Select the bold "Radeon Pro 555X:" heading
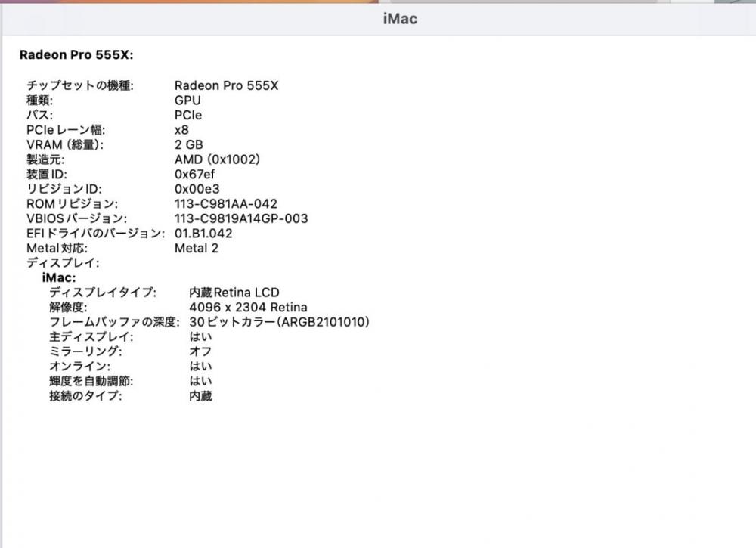The width and height of the screenshot is (756, 548). point(76,55)
